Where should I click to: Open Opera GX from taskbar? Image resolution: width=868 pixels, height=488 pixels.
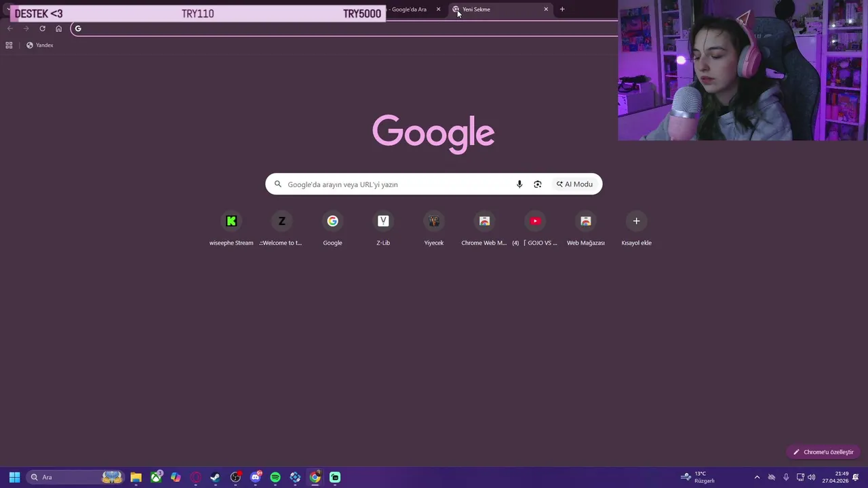click(196, 477)
